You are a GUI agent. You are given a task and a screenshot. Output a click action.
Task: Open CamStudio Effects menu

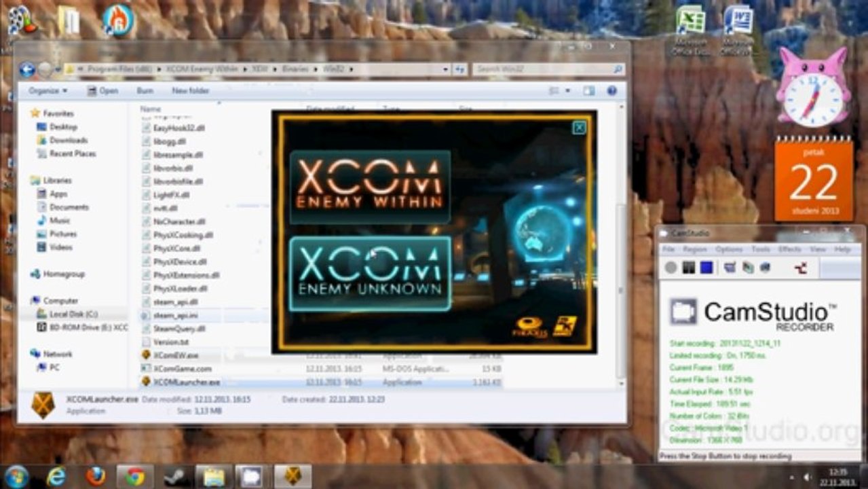click(790, 249)
